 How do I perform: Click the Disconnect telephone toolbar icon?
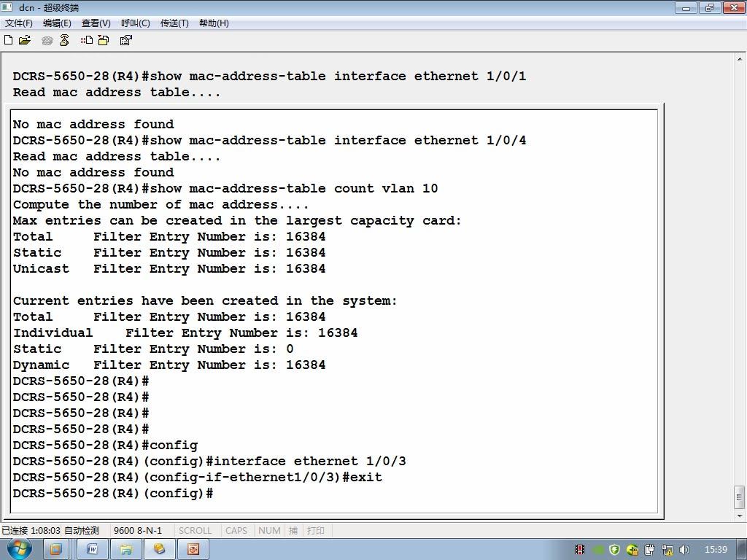64,41
